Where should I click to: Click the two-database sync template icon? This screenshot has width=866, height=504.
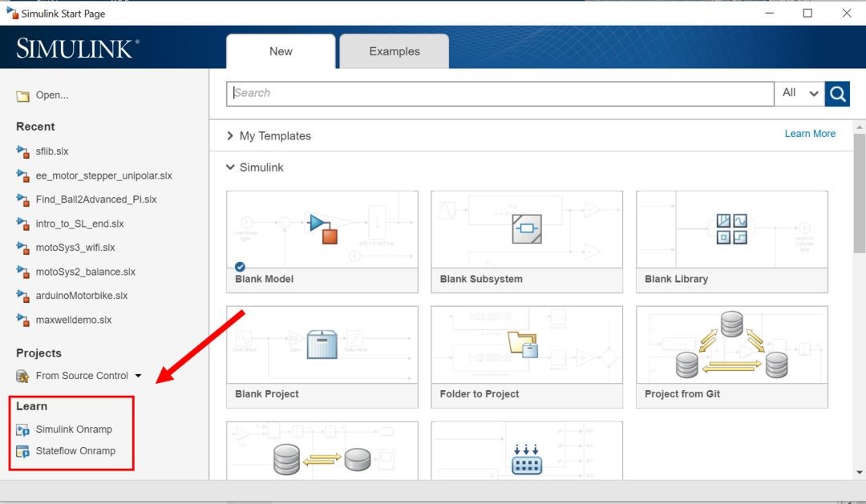pos(322,458)
